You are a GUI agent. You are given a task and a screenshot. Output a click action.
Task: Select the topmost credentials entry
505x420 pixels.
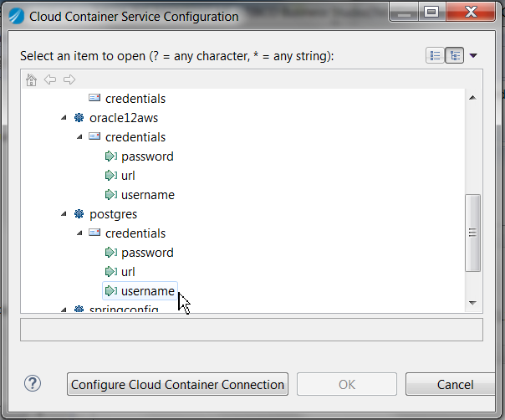coord(135,99)
